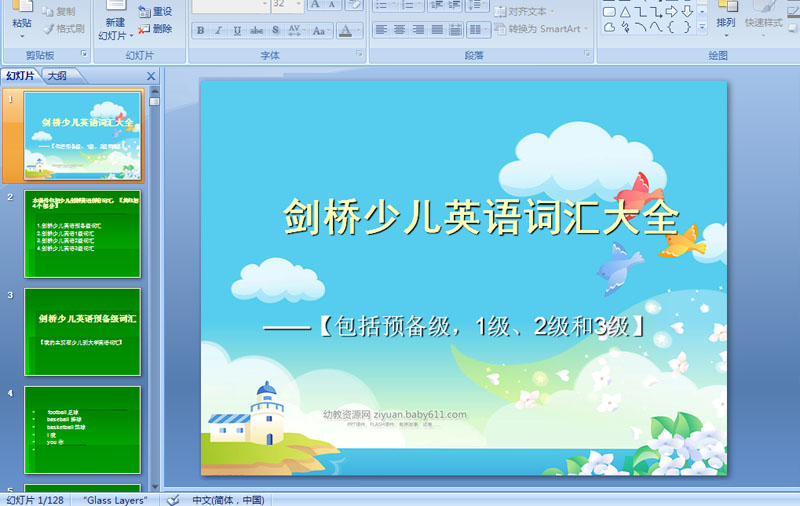The image size is (800, 506).
Task: Switch to the Slides (幻灯片) pane tab
Action: pyautogui.click(x=20, y=76)
